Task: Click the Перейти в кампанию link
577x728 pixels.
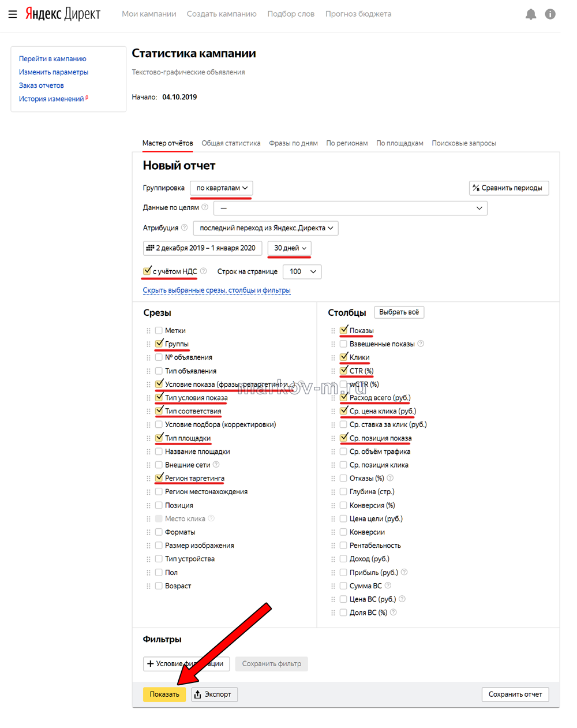Action: 53,59
